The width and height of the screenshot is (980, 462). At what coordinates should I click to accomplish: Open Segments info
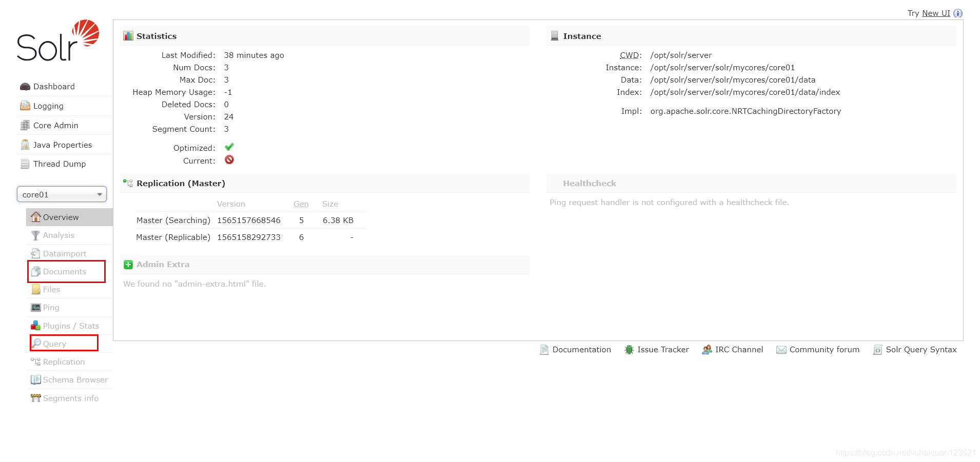coord(71,398)
